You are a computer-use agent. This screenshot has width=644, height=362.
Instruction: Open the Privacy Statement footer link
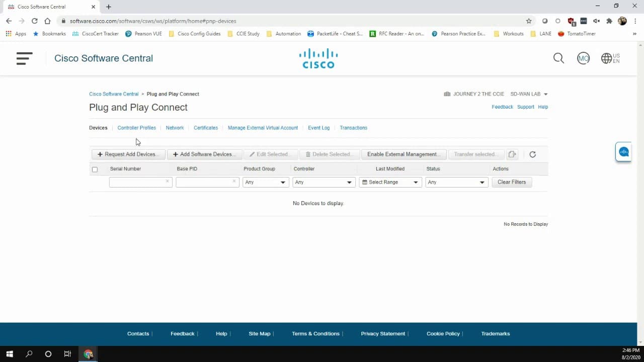(x=383, y=334)
